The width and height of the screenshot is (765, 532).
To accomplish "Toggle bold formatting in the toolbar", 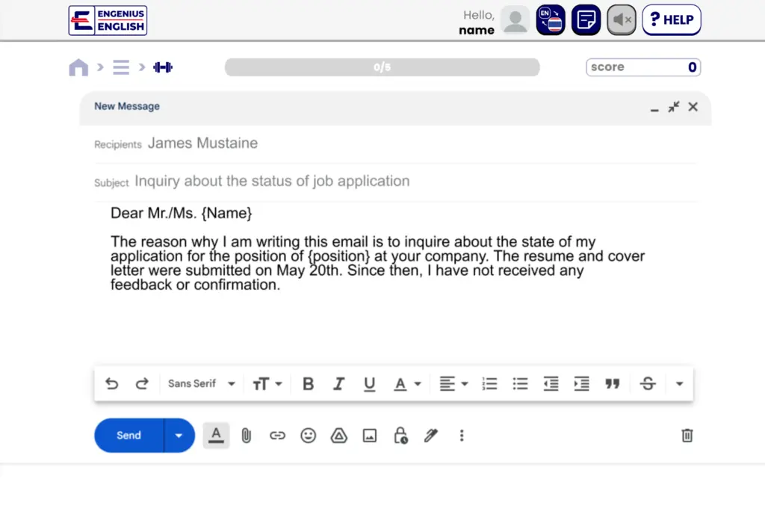I will point(308,384).
